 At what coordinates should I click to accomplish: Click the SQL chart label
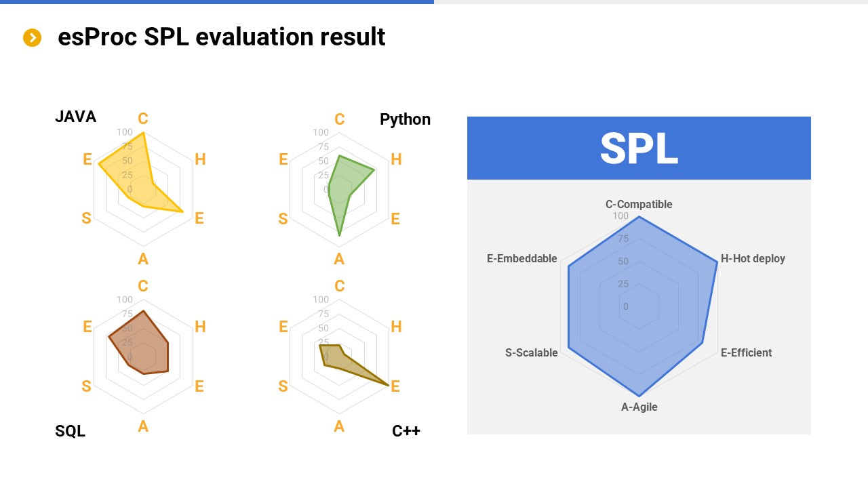coord(70,431)
